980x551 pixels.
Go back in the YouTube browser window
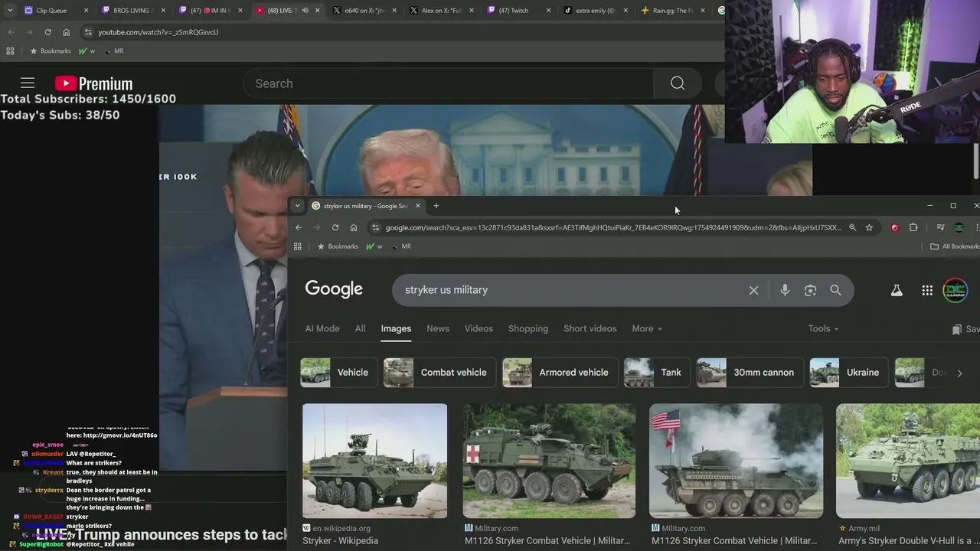11,32
